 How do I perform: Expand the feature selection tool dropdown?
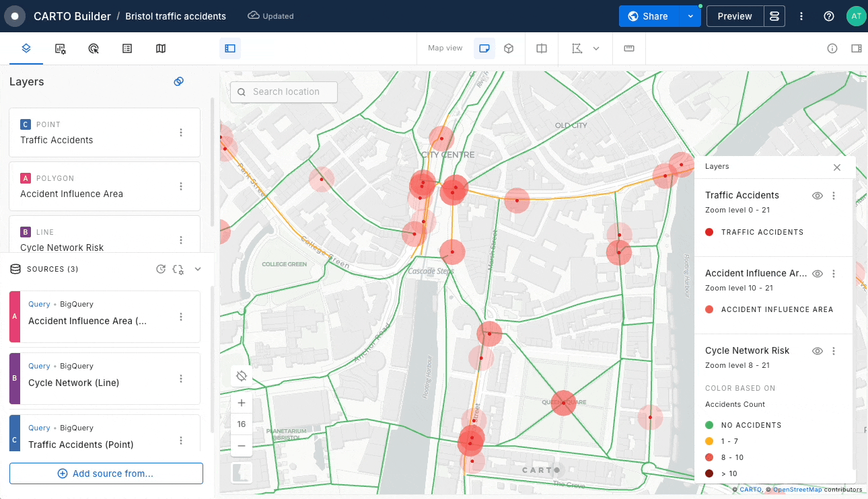tap(596, 48)
